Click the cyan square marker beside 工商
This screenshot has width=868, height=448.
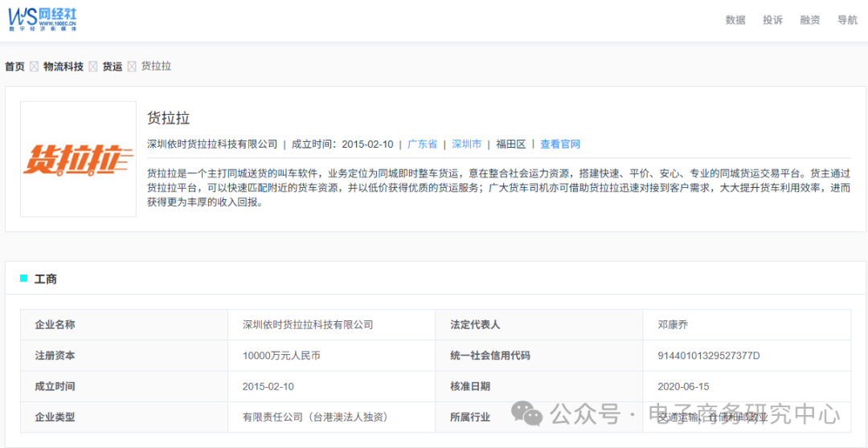point(24,279)
